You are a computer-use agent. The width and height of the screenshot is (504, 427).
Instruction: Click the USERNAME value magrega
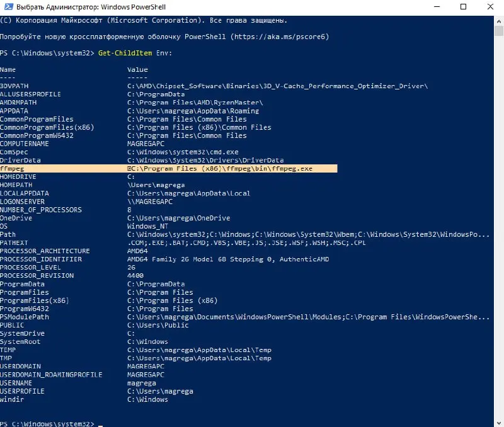pos(141,383)
